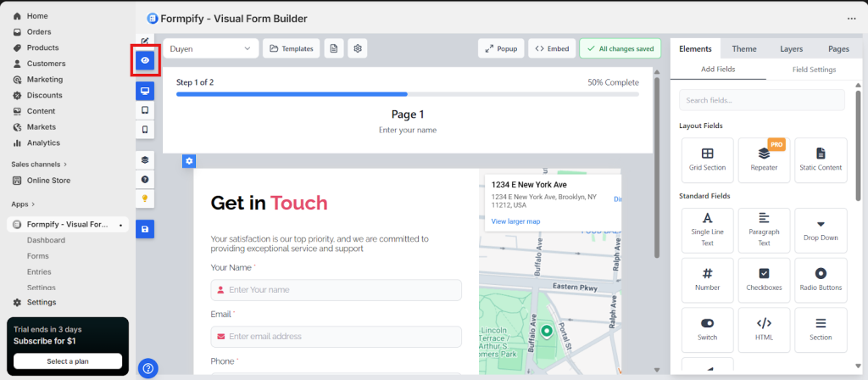Add a Radio Buttons field element
Screen dimensions: 868x380
tap(821, 280)
